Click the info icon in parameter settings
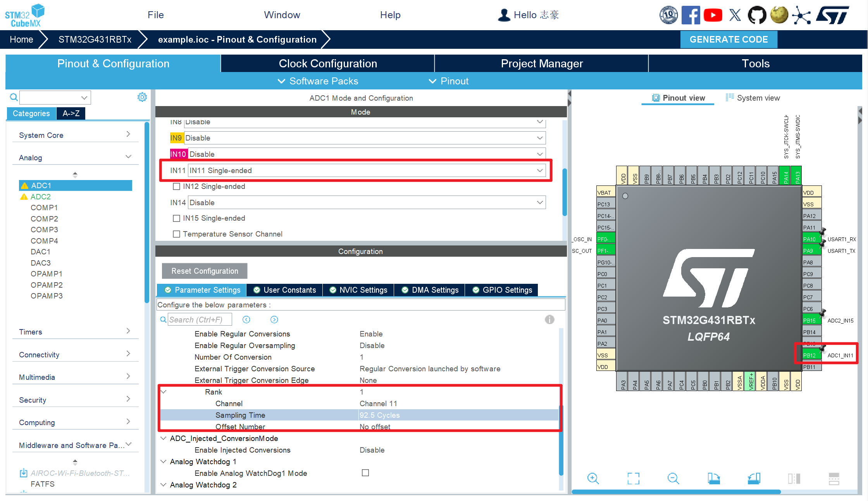Image resolution: width=868 pixels, height=501 pixels. tap(549, 319)
